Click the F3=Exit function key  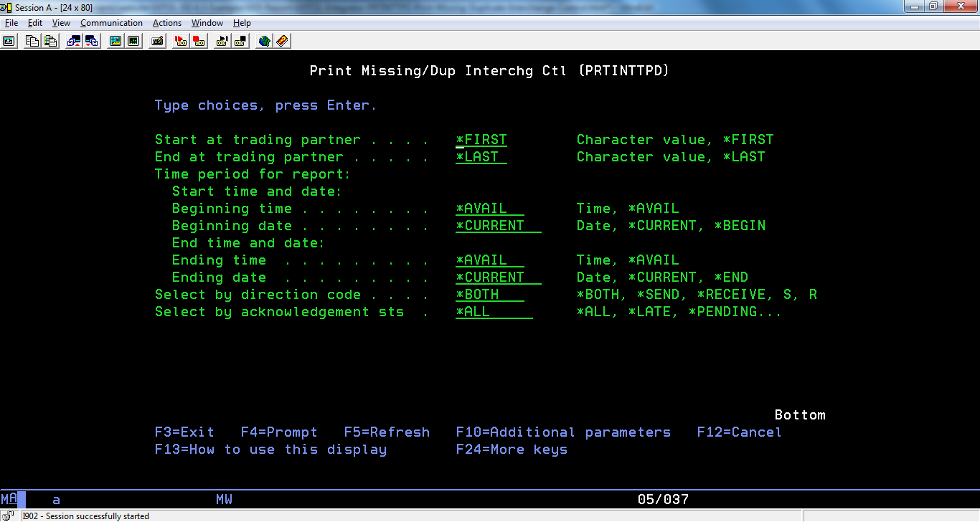184,432
